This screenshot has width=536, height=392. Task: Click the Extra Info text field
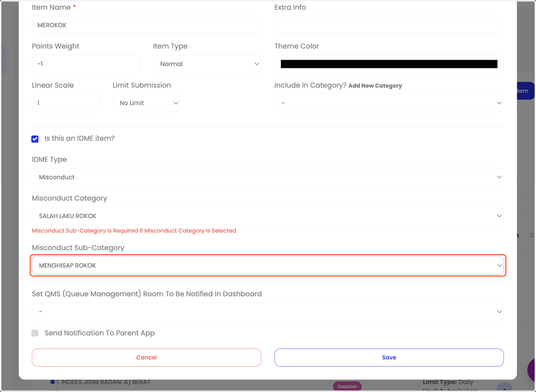(x=389, y=25)
